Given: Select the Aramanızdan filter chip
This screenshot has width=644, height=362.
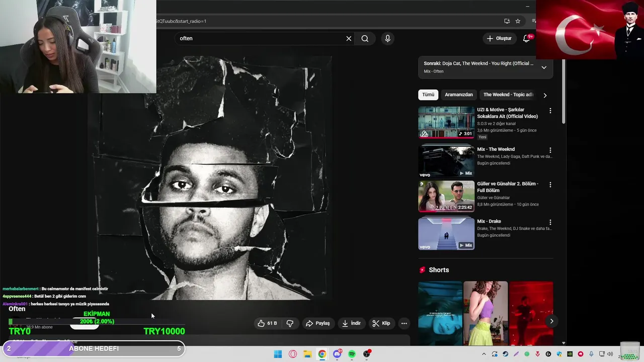Looking at the screenshot, I should coord(459,95).
